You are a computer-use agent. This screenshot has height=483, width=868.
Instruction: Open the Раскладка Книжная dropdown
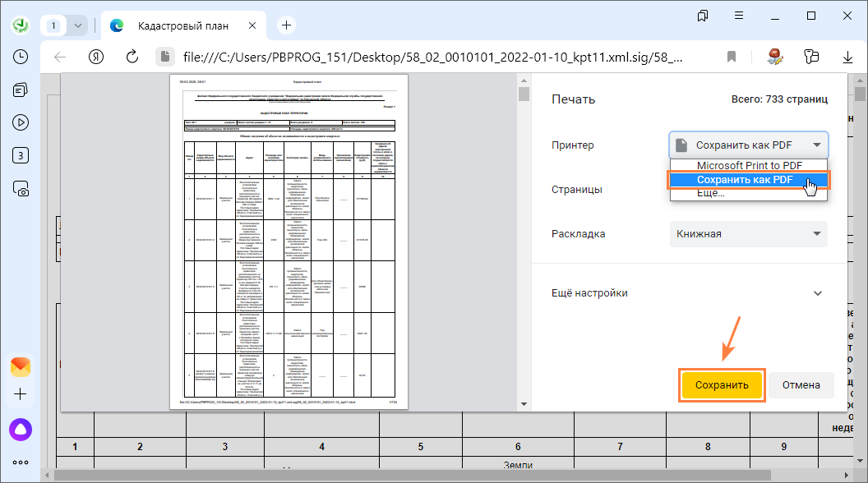coord(748,234)
